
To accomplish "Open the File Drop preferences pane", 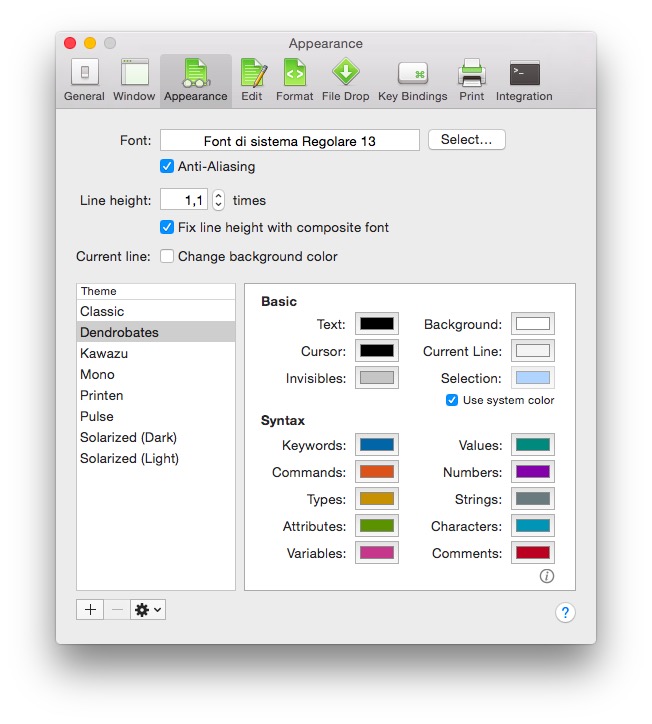I will tap(345, 80).
